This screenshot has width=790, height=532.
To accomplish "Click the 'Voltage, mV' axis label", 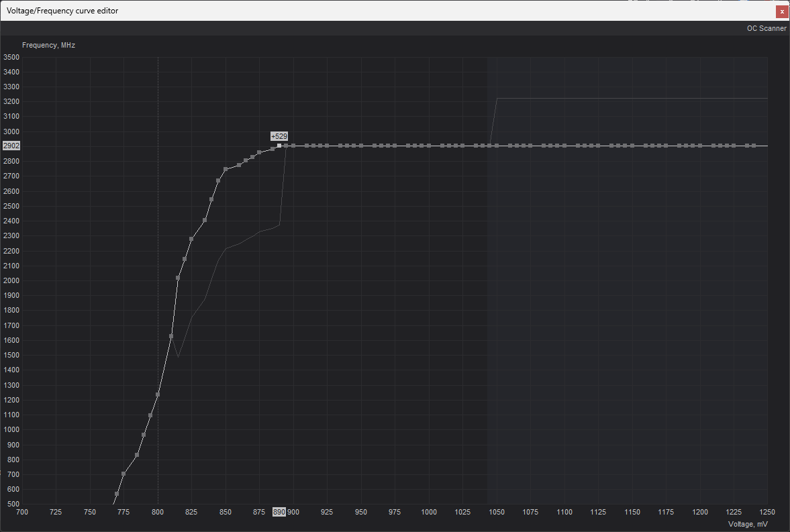I will pyautogui.click(x=748, y=525).
